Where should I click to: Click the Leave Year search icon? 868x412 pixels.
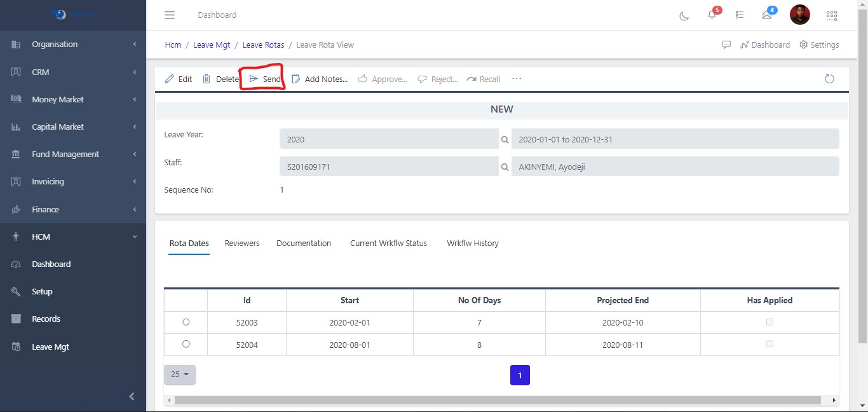click(505, 139)
